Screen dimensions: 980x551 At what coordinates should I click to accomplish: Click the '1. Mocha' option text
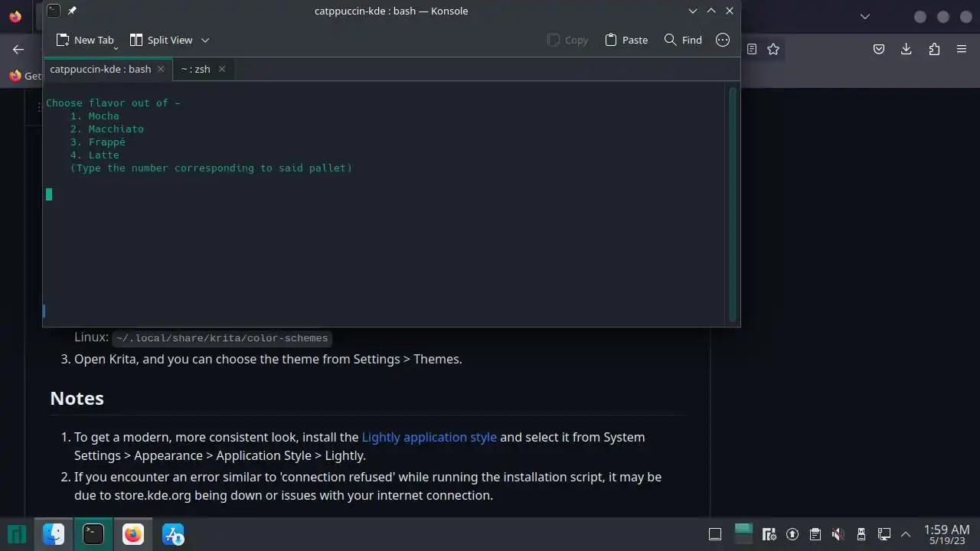coord(95,116)
